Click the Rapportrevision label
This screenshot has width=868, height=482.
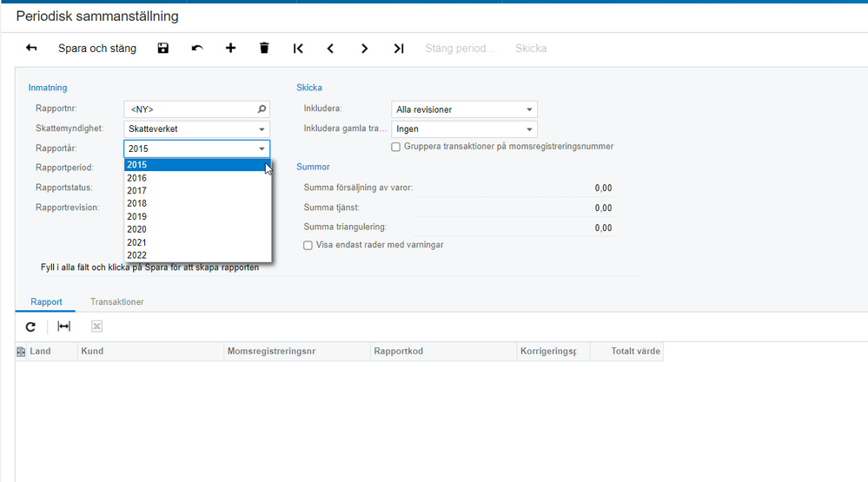(68, 208)
